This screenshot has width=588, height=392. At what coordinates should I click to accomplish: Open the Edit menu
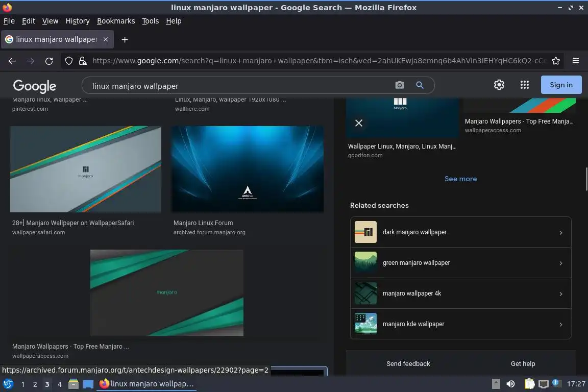tap(29, 21)
